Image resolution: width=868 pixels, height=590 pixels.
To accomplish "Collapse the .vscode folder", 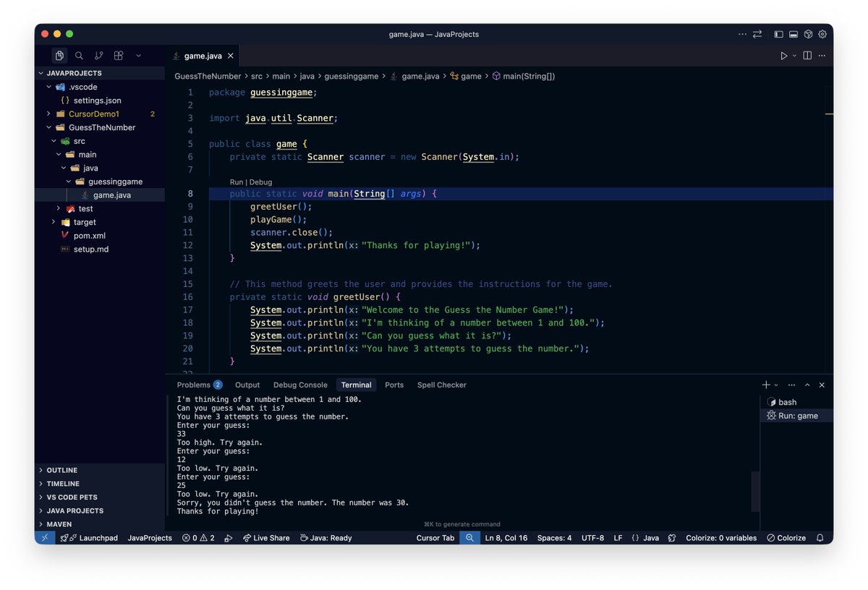I will [x=100, y=87].
